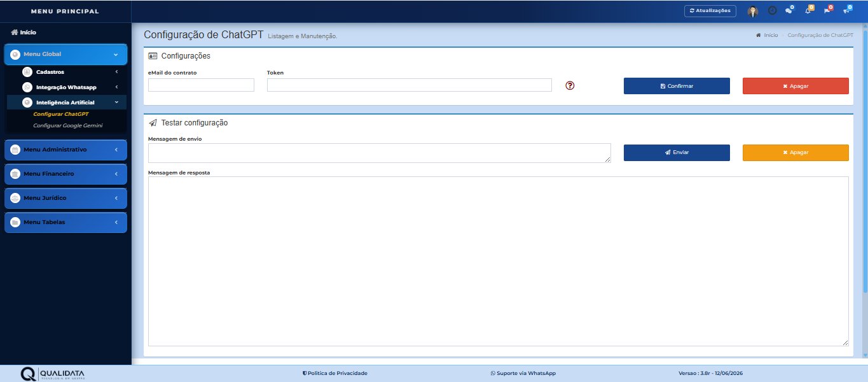
Task: Open Configurar ChatGPT menu item
Action: point(61,114)
